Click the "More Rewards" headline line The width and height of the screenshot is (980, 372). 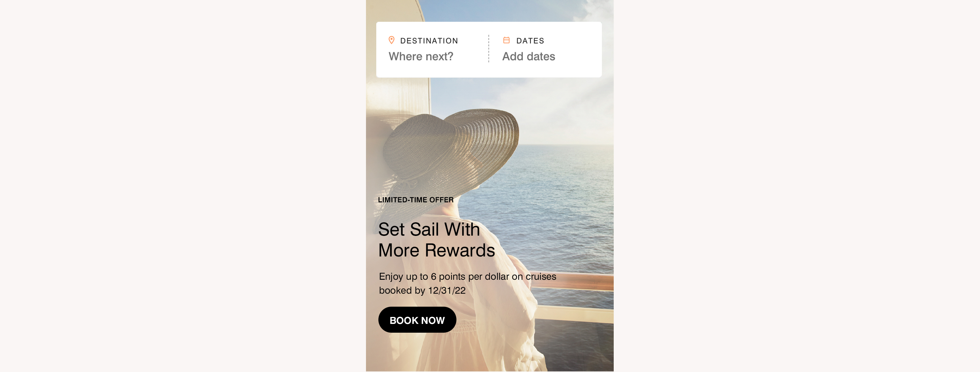[436, 250]
